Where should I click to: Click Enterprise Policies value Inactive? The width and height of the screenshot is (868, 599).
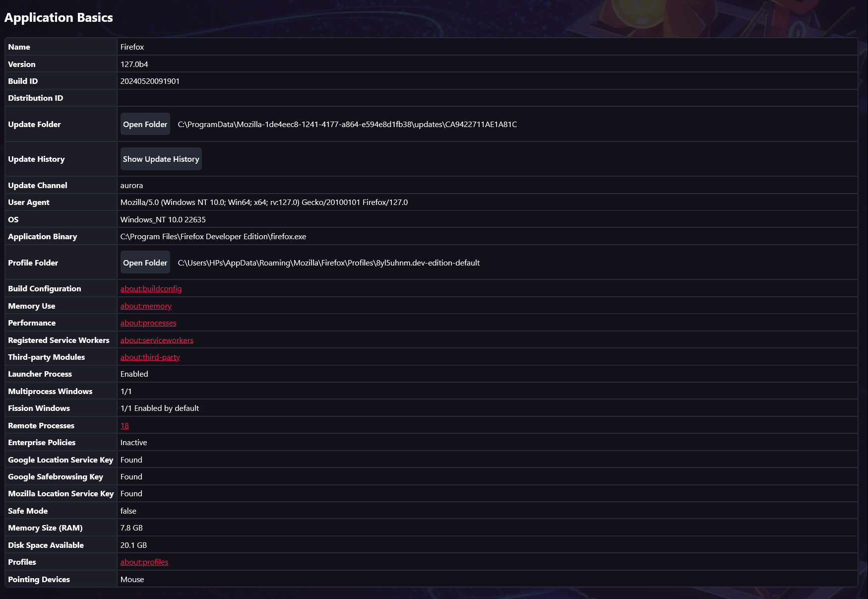[133, 443]
